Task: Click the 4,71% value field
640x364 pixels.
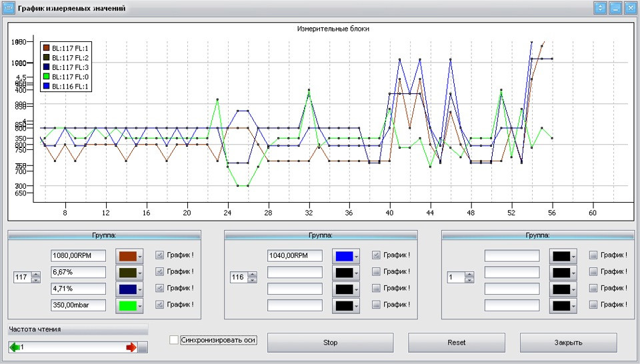Action: coord(78,289)
